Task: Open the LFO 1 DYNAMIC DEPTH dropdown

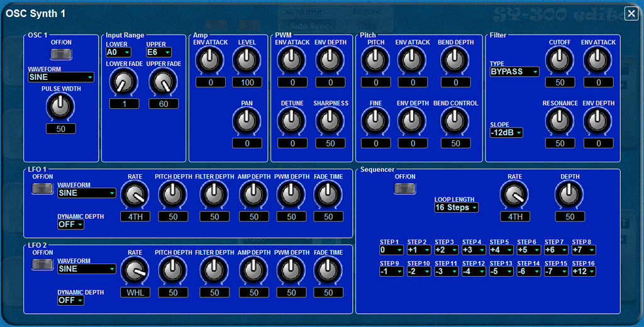Action: click(70, 224)
